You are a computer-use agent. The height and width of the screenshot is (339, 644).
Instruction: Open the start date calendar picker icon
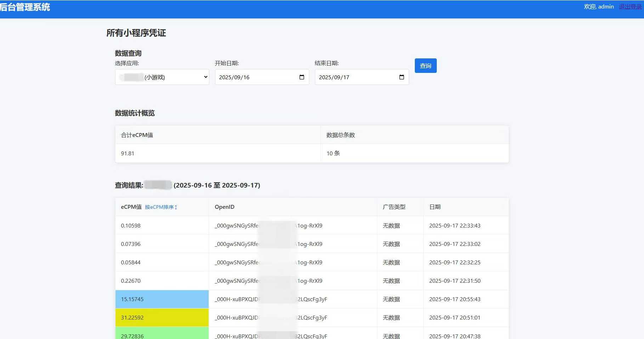click(301, 77)
